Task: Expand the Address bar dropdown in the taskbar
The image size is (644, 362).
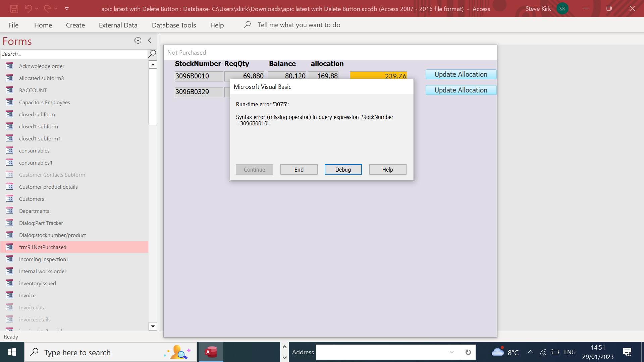Action: (451, 352)
